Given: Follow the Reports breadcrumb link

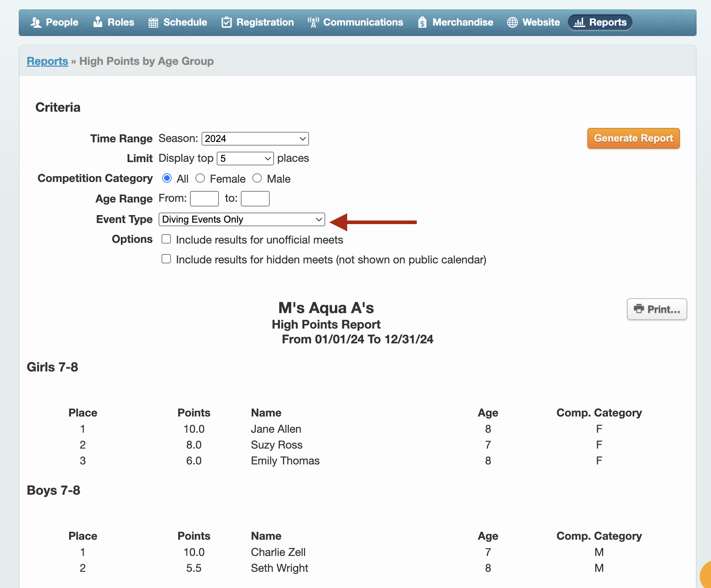Looking at the screenshot, I should [x=47, y=61].
